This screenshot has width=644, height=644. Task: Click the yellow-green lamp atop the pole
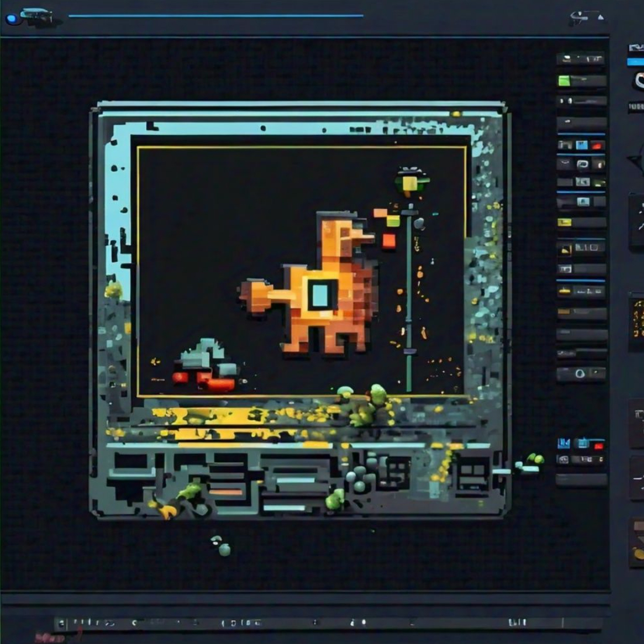pyautogui.click(x=410, y=182)
